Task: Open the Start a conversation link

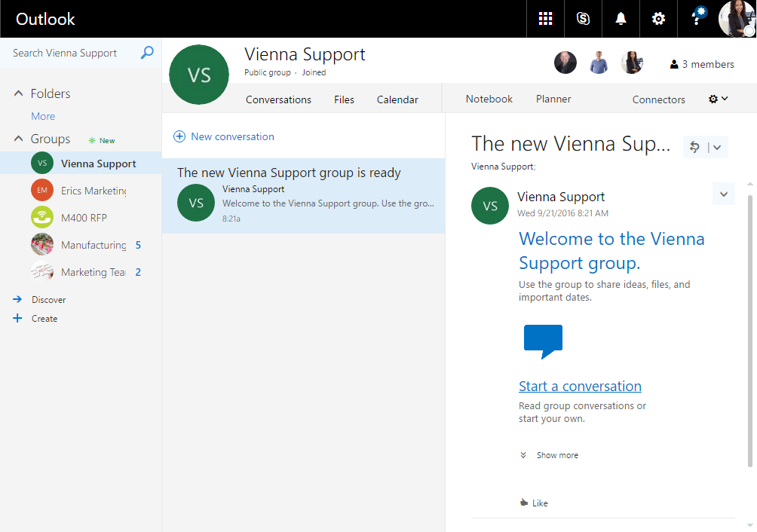Action: [x=580, y=387]
